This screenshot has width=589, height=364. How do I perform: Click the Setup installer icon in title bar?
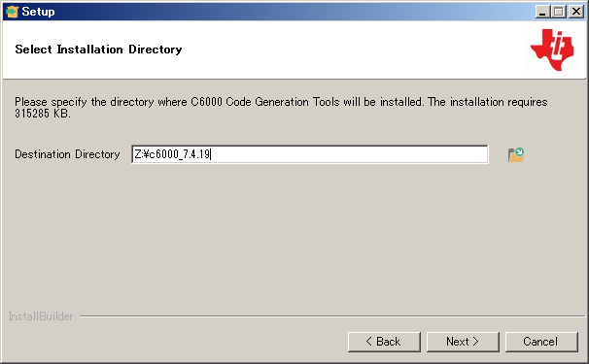tap(12, 12)
